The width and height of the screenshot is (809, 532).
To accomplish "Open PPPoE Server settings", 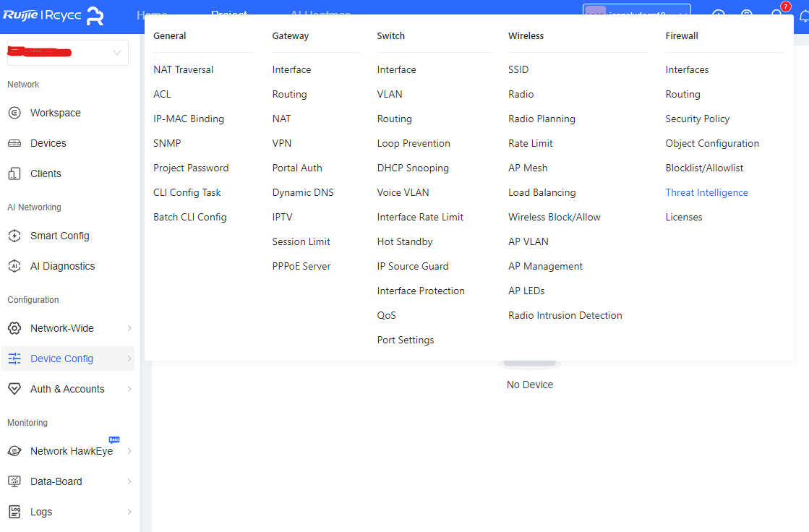I will tap(301, 266).
